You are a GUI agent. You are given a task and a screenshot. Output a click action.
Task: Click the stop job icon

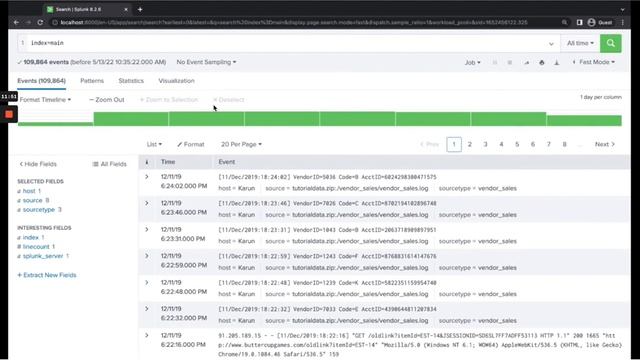509,62
